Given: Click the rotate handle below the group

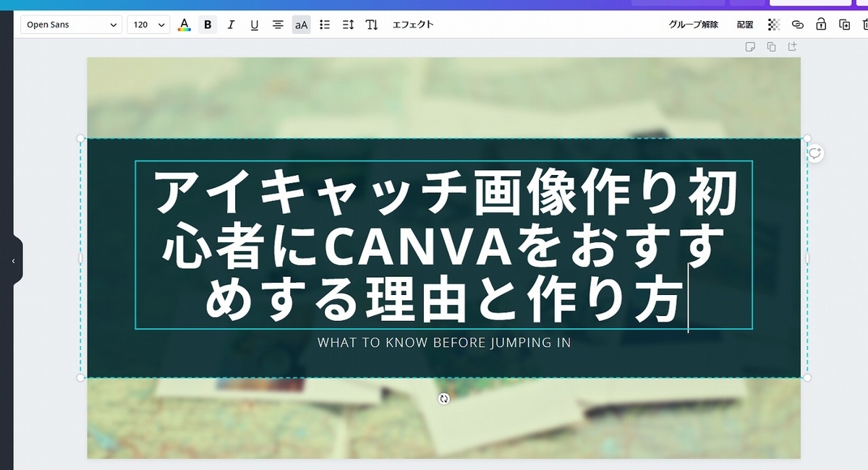Looking at the screenshot, I should click(x=444, y=398).
